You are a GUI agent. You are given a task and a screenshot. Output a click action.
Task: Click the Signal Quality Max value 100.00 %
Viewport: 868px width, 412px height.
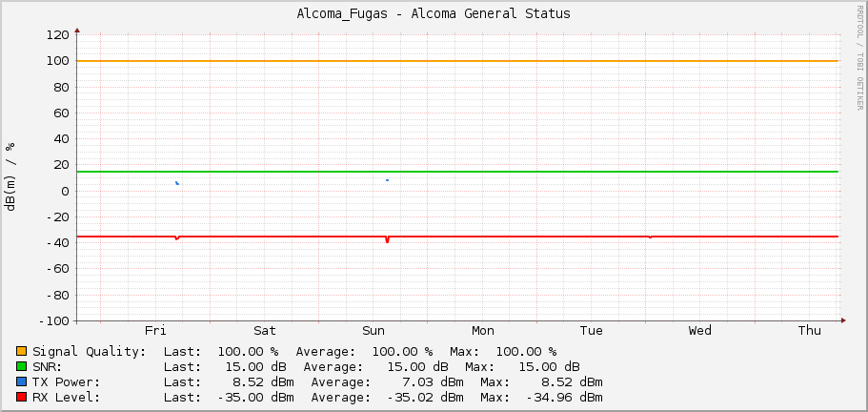(526, 352)
